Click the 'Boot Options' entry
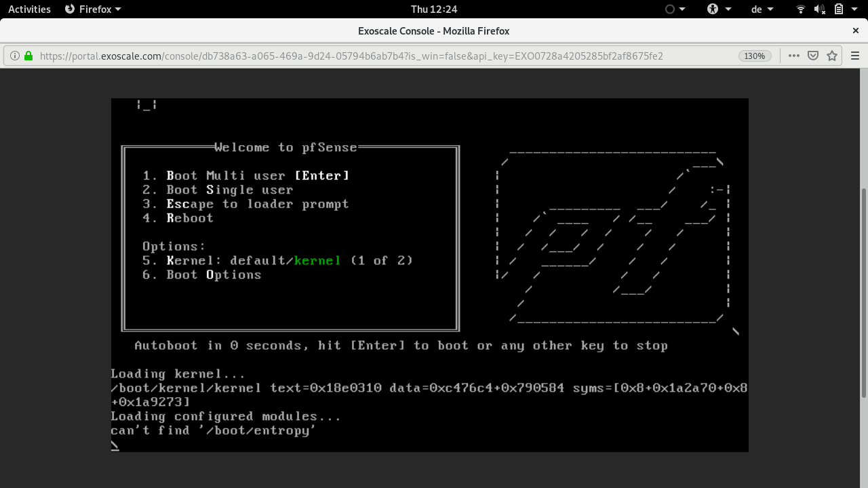The height and width of the screenshot is (488, 868). coord(201,274)
